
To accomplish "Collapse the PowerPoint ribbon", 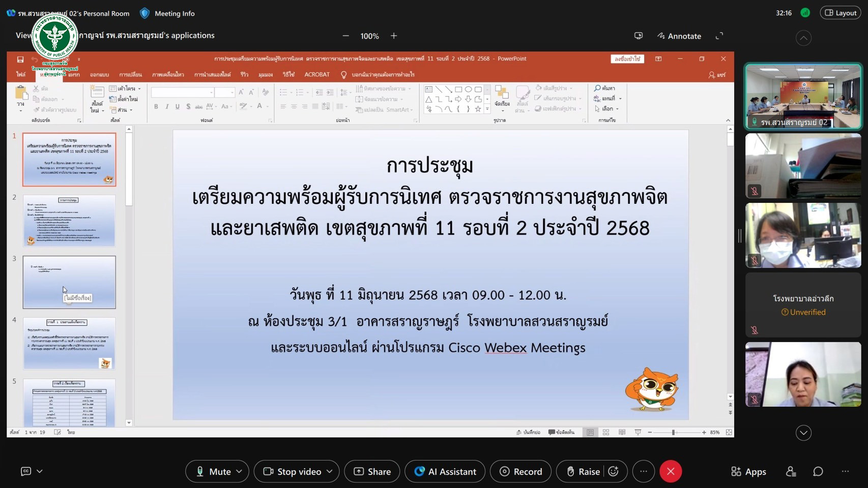I will [x=728, y=120].
